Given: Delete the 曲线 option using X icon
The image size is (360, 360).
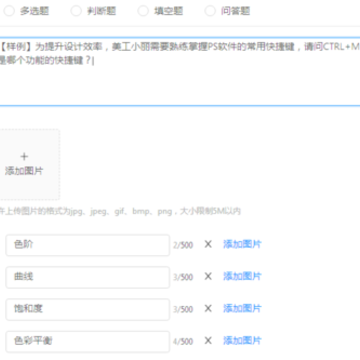Looking at the screenshot, I should pyautogui.click(x=208, y=277).
